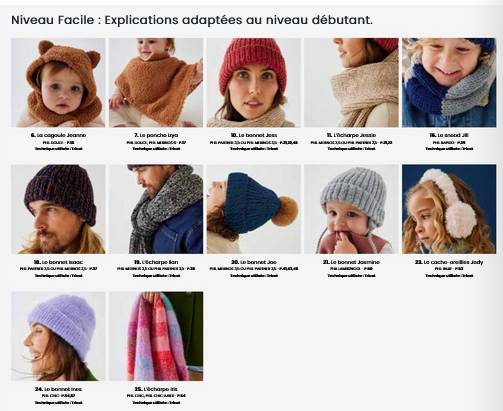View the grey baby bonnet Jasmine picture
Screen dimensions: 503x411
[x=351, y=209]
